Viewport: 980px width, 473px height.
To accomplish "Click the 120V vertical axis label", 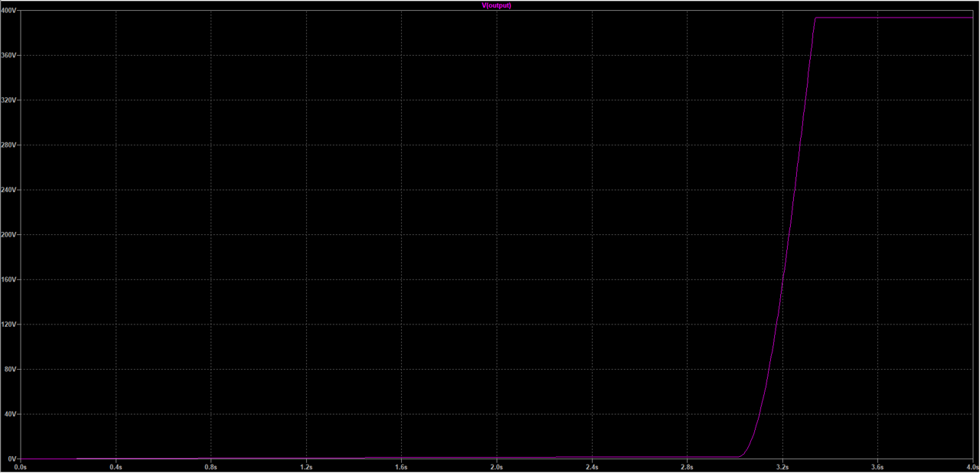I will (x=9, y=325).
